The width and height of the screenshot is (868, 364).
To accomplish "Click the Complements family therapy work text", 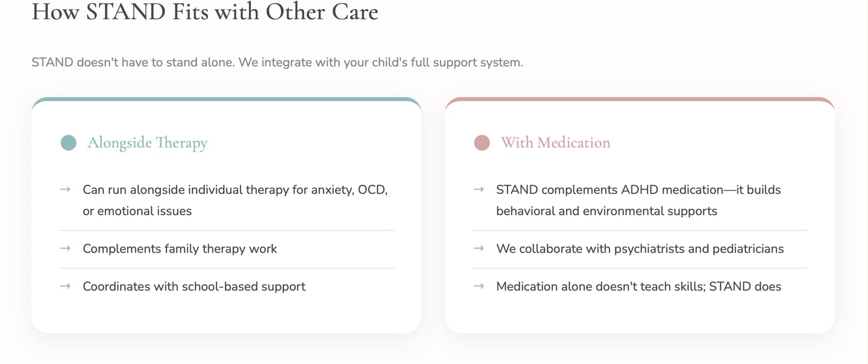I will [180, 248].
